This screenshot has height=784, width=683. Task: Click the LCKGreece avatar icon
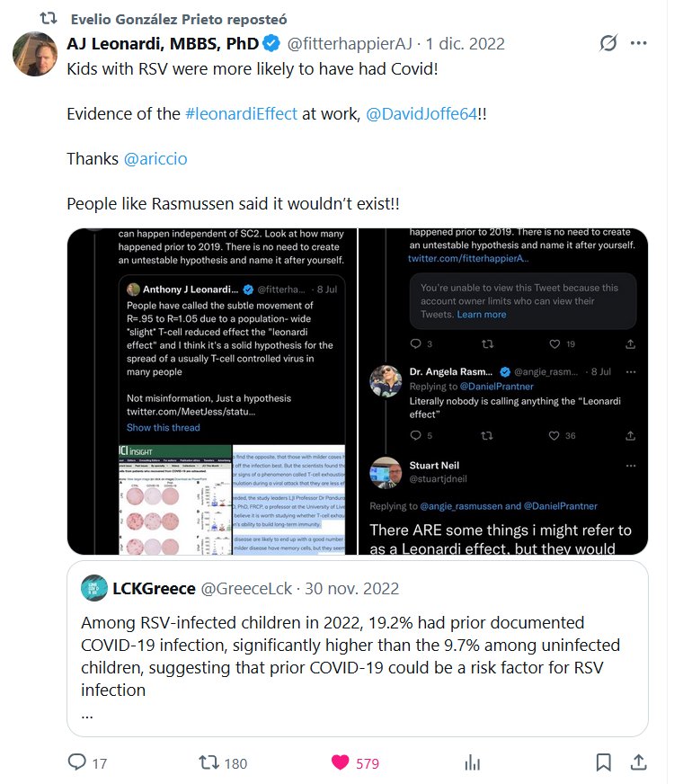click(x=93, y=589)
